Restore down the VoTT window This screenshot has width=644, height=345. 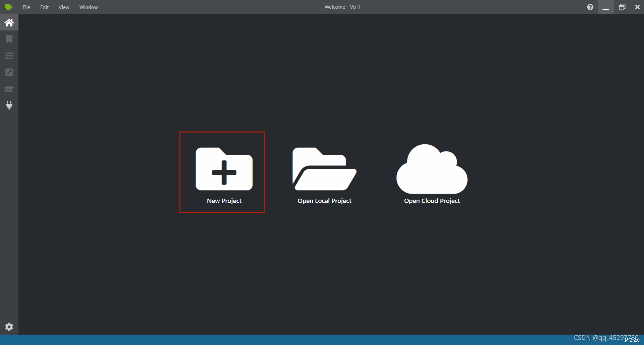622,7
